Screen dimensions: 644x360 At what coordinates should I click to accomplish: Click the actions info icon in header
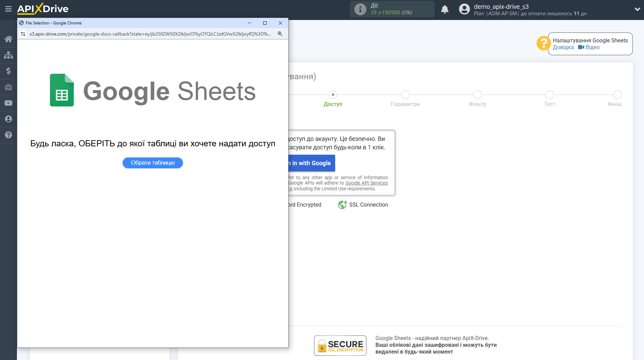coord(360,9)
